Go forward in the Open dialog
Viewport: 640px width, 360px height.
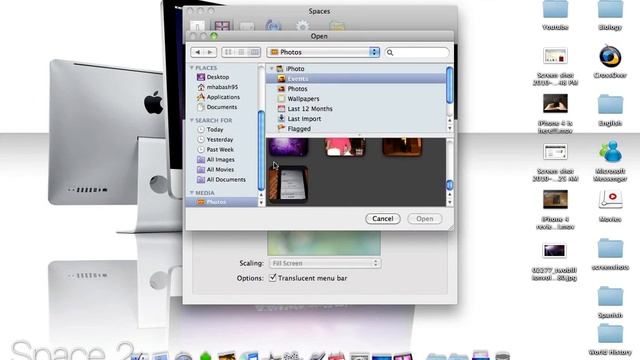click(210, 52)
